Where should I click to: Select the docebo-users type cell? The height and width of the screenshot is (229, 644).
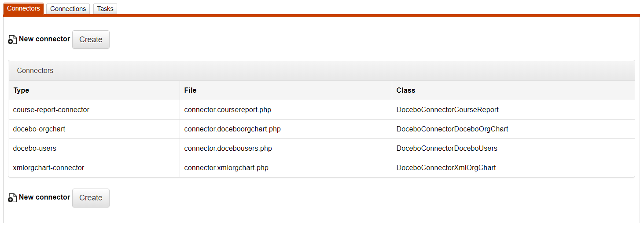(x=35, y=148)
